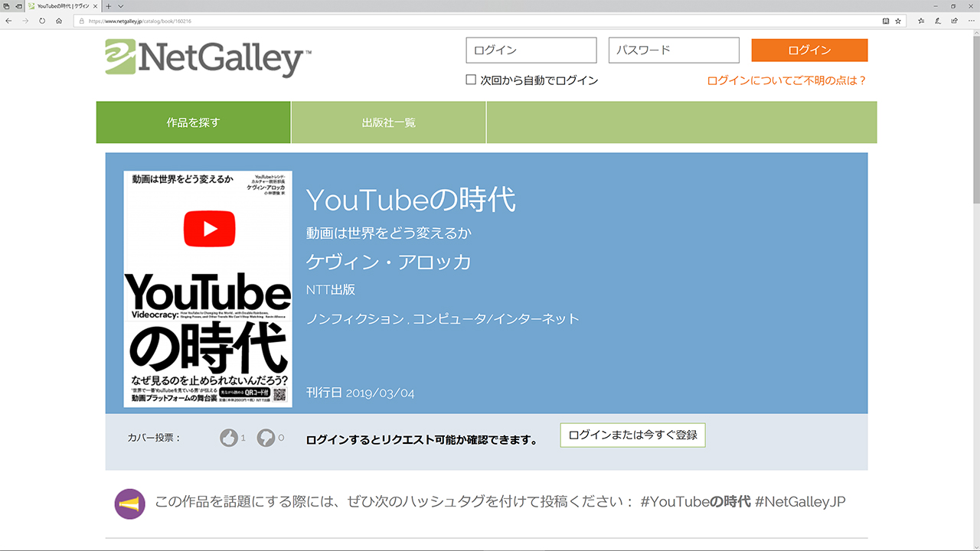Viewport: 980px width, 551px height.
Task: Open new tab with plus icon
Action: (109, 6)
